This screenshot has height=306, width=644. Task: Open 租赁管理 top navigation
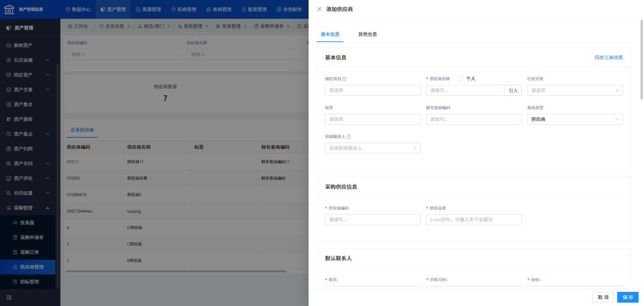pos(254,9)
